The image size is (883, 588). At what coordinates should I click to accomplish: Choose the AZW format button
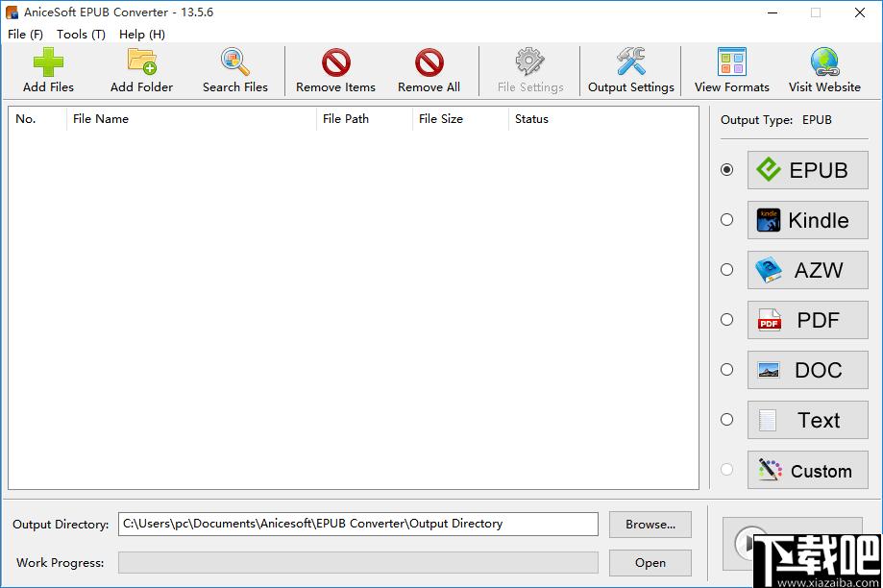pos(807,270)
